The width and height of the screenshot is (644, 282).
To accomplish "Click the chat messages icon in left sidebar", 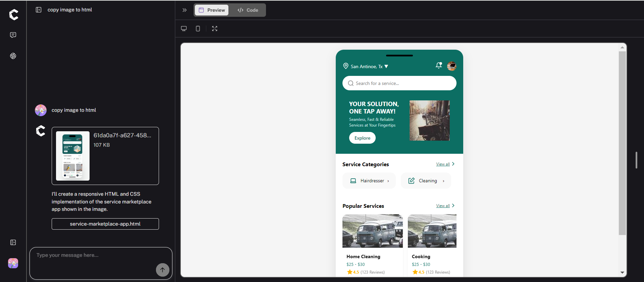I will [13, 35].
